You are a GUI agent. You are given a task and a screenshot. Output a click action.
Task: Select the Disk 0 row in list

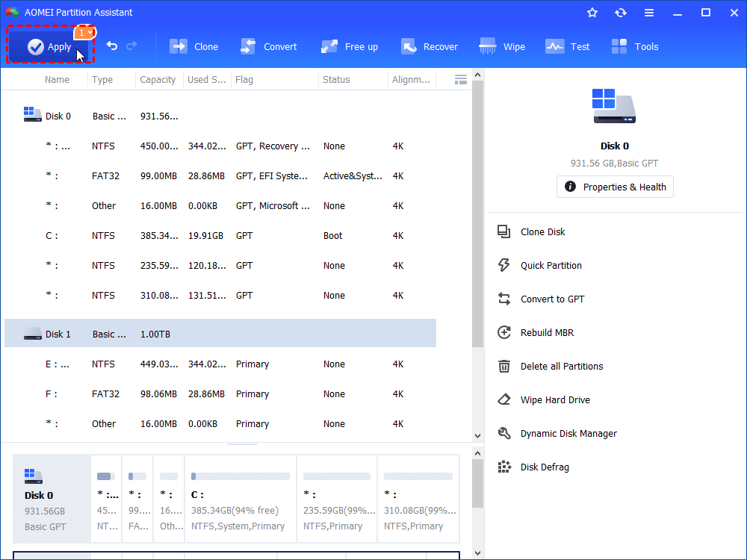pyautogui.click(x=220, y=116)
